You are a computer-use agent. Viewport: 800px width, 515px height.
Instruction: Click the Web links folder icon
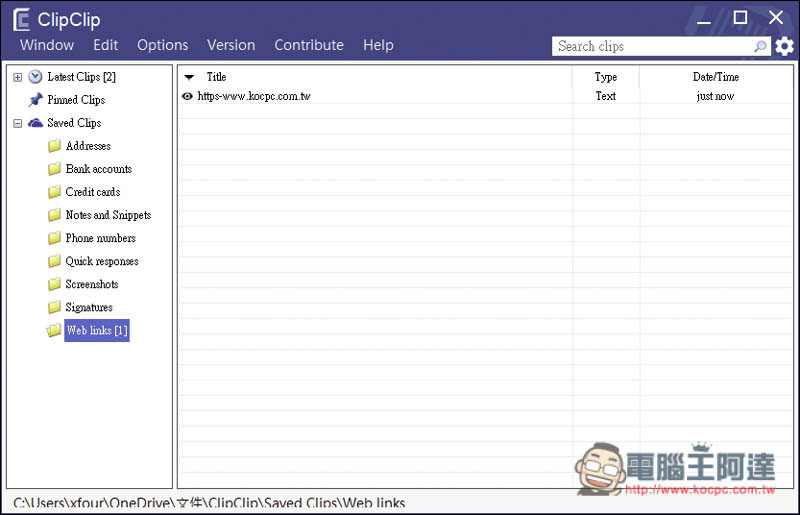point(54,330)
